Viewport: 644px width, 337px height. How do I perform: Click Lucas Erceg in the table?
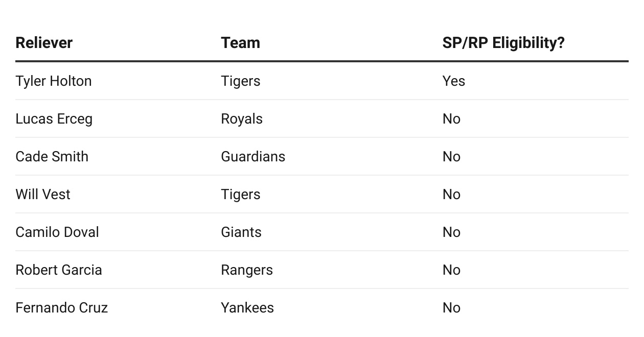click(x=54, y=119)
